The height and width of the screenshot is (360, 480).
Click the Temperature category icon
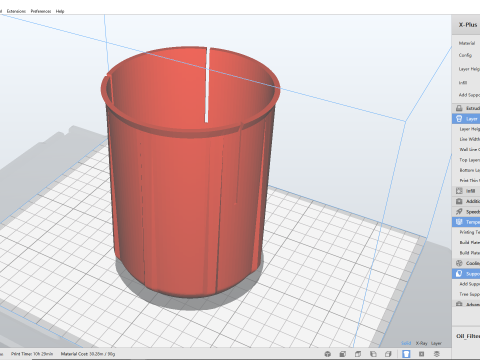(459, 222)
